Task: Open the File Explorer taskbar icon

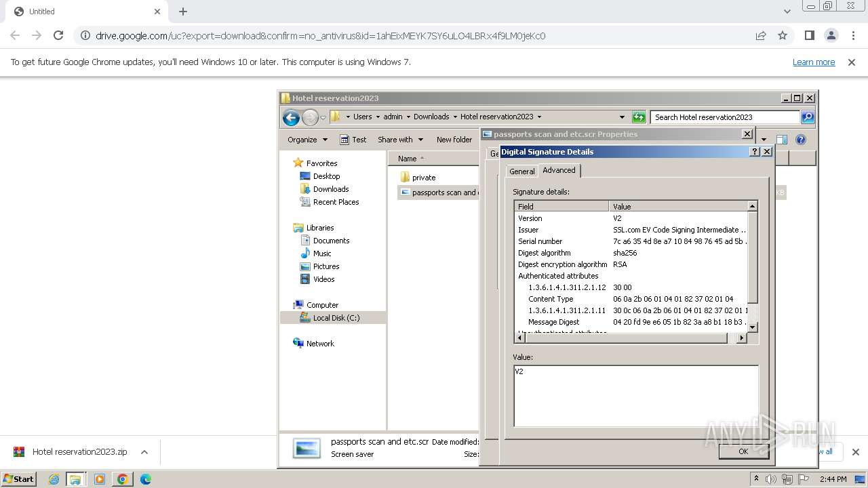Action: tap(75, 479)
